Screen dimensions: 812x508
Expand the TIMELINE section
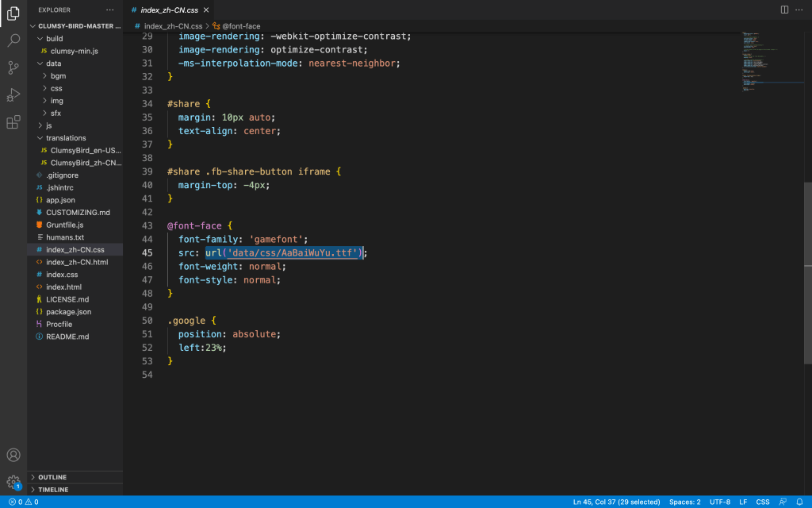coord(53,490)
